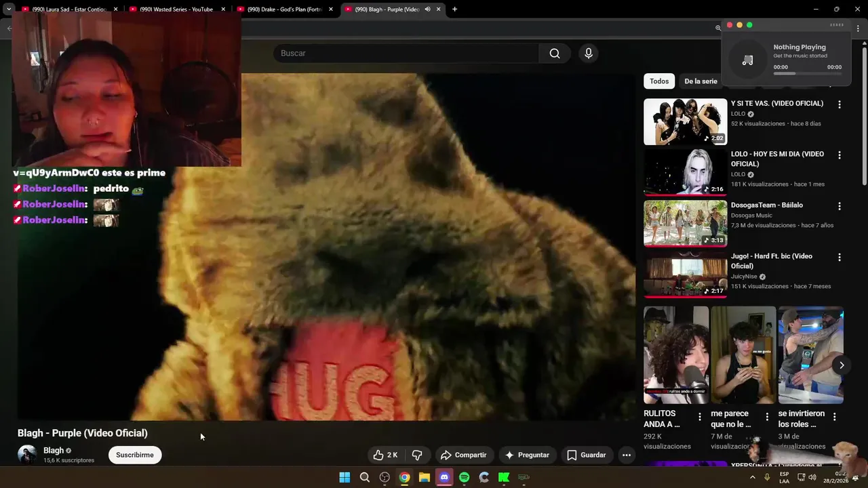Open File Explorer from taskbar
The width and height of the screenshot is (868, 488).
click(425, 477)
